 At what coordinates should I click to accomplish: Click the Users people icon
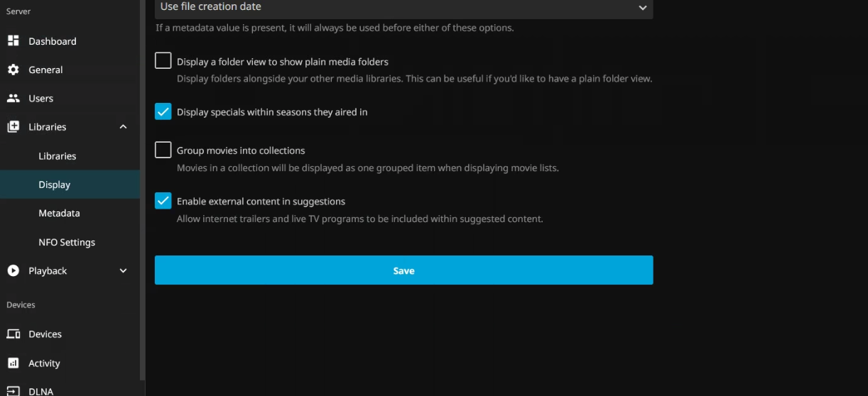(x=13, y=99)
